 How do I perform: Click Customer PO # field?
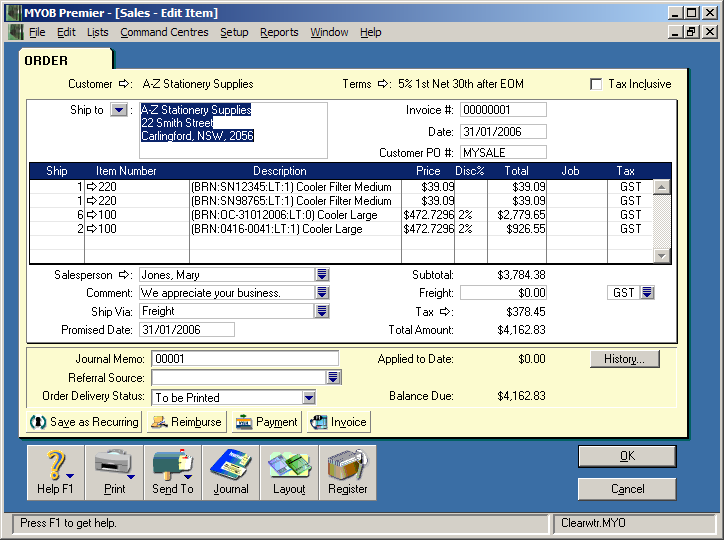pyautogui.click(x=503, y=152)
